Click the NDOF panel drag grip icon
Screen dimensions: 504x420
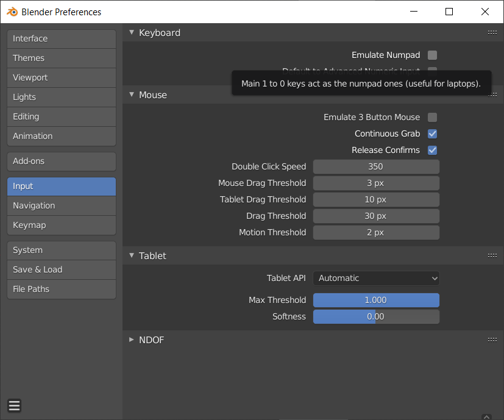[492, 340]
